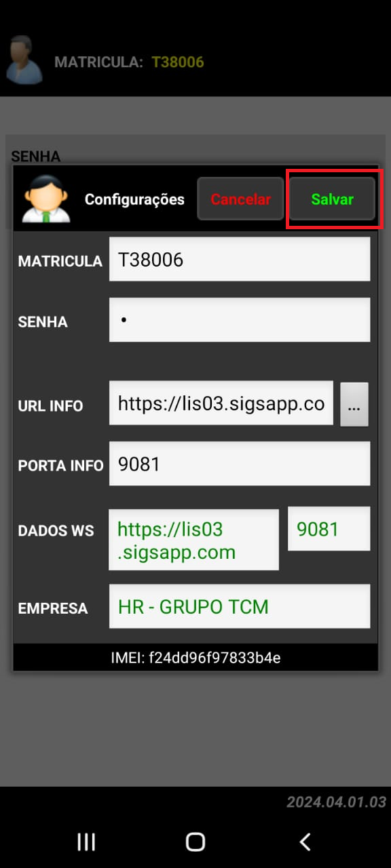This screenshot has height=868, width=391.
Task: Focus the SENHA password field
Action: 240,319
